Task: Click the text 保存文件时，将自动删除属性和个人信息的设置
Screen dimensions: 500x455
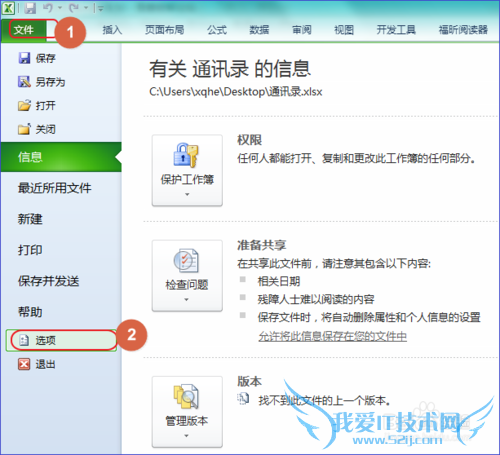Action: tap(369, 317)
